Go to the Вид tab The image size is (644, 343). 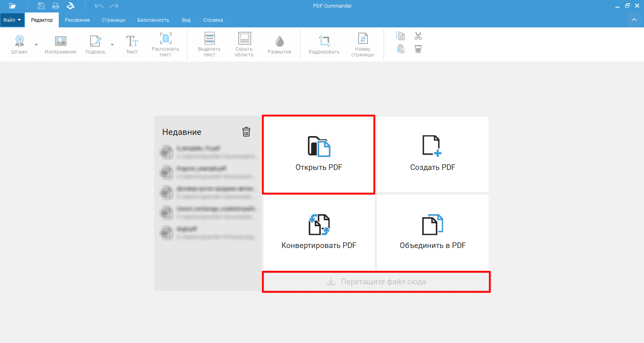pyautogui.click(x=186, y=20)
